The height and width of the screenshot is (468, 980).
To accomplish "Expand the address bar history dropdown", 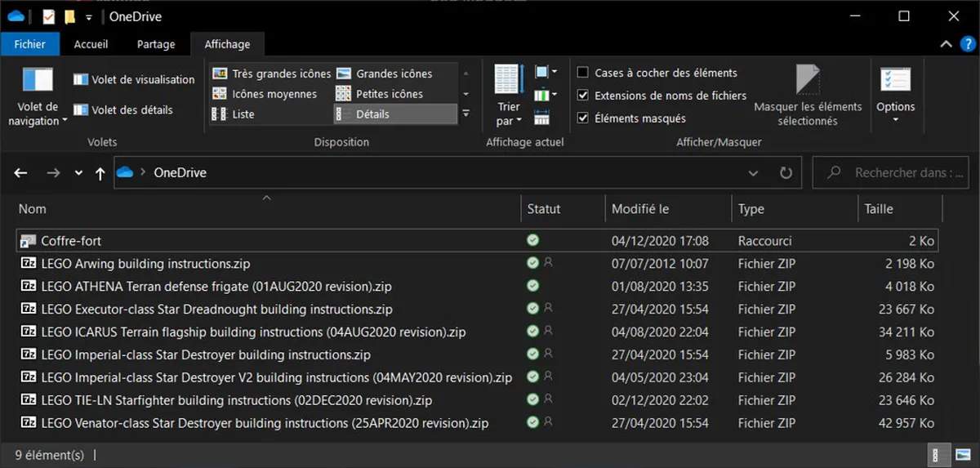I will tap(755, 173).
